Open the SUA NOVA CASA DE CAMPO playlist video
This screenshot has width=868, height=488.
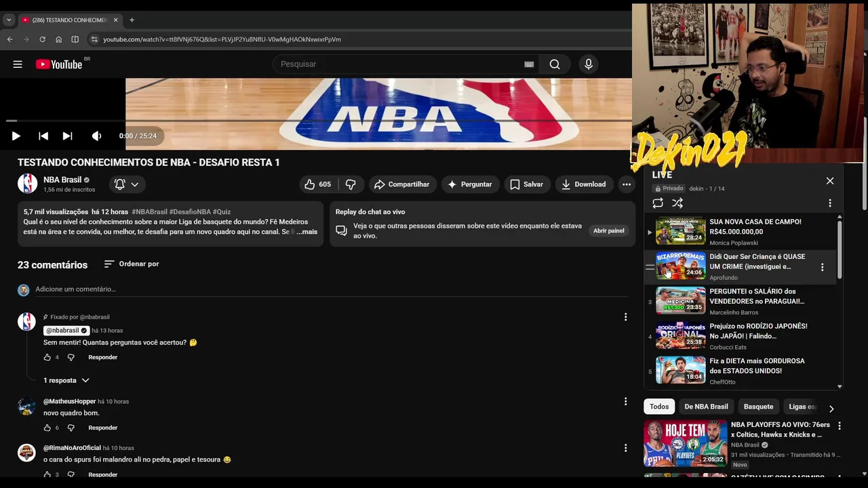tap(741, 232)
